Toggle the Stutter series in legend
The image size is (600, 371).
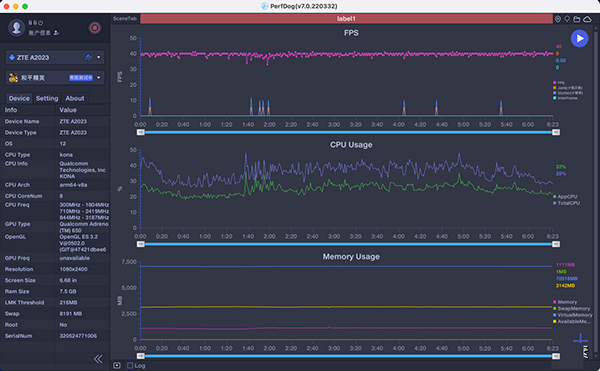568,93
